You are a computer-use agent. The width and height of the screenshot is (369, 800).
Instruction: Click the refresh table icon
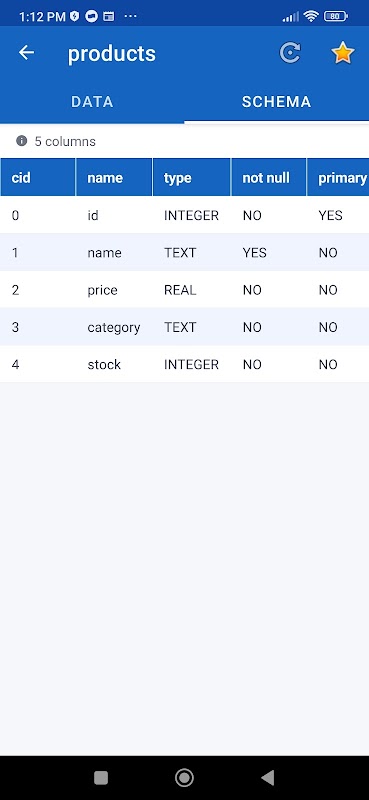290,53
